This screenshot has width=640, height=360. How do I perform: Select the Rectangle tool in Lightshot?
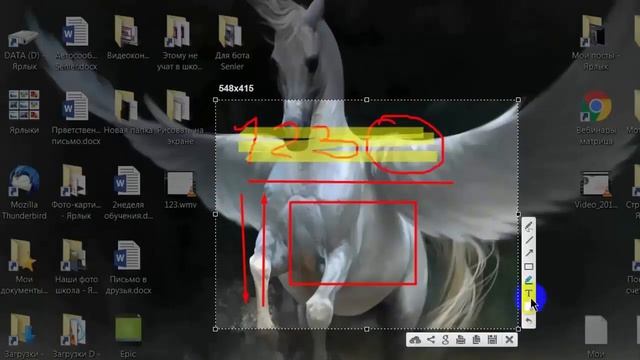click(529, 267)
